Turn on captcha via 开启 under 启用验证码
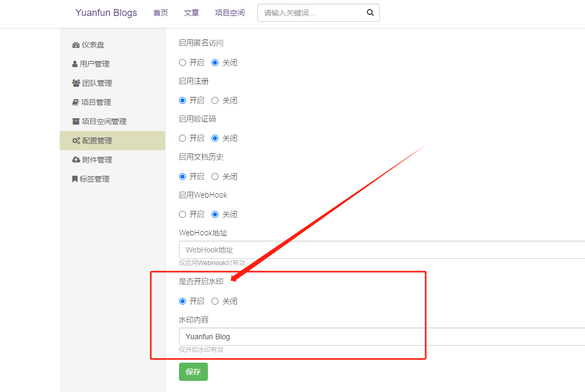585x392 pixels. point(183,138)
